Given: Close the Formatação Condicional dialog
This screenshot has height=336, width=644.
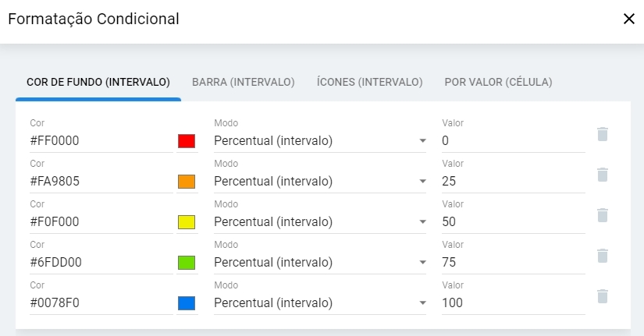Looking at the screenshot, I should click(x=628, y=19).
